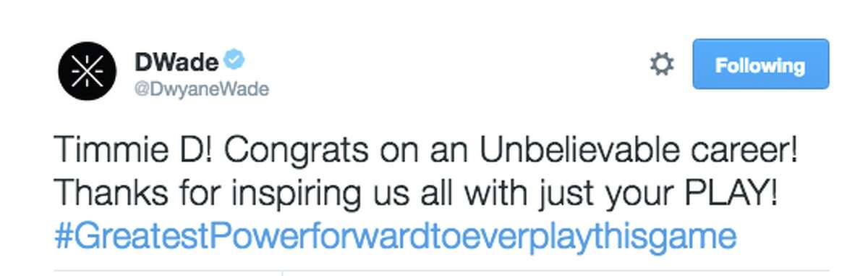Screen dimensions: 868x276
Task: Open the DWade display name
Action: point(176,61)
